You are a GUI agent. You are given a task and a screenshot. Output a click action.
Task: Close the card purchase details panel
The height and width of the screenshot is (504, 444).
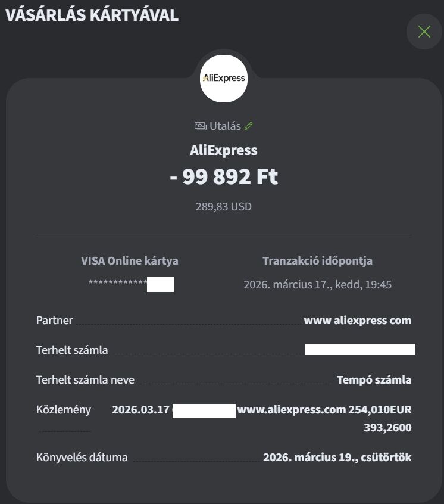pos(424,32)
